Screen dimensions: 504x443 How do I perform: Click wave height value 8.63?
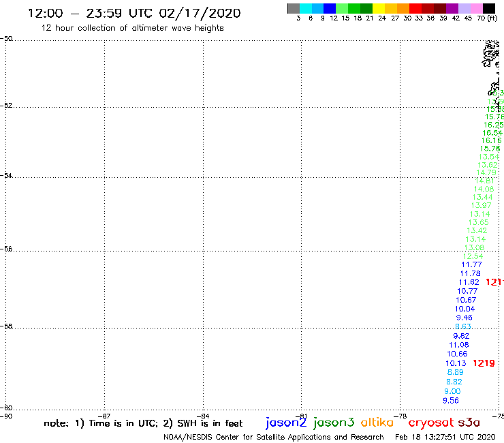coord(463,327)
